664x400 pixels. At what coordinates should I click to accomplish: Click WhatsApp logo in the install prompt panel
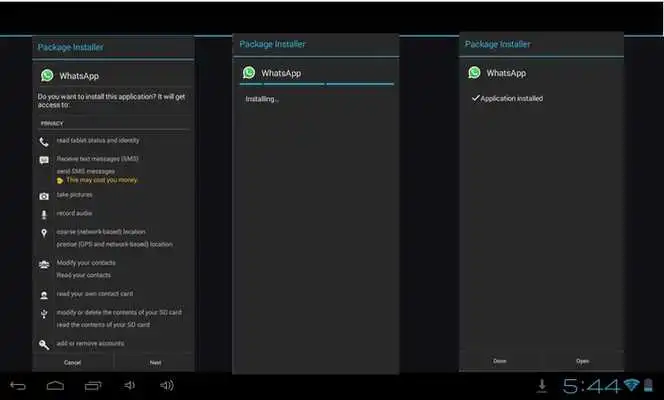(x=47, y=75)
